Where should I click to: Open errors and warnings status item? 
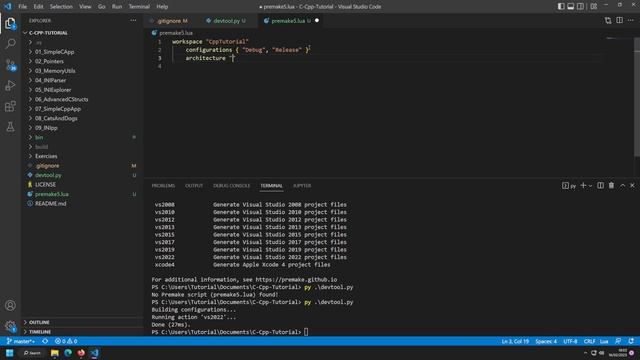pyautogui.click(x=66, y=341)
